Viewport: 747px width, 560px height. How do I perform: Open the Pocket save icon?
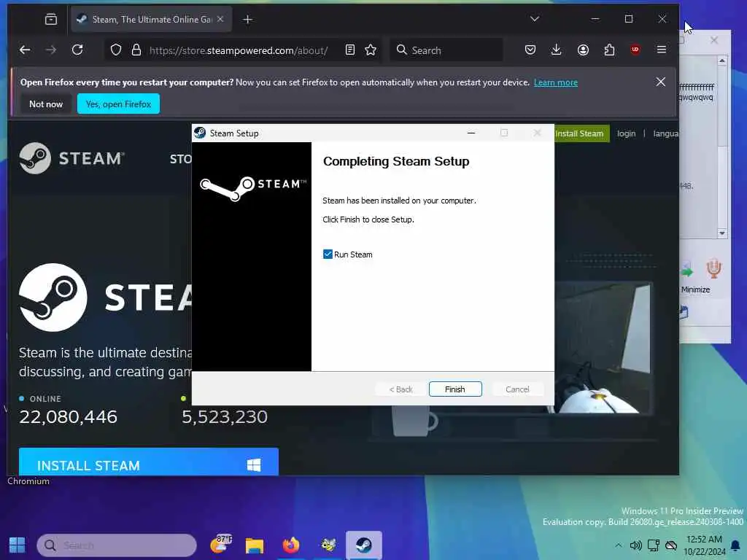530,50
